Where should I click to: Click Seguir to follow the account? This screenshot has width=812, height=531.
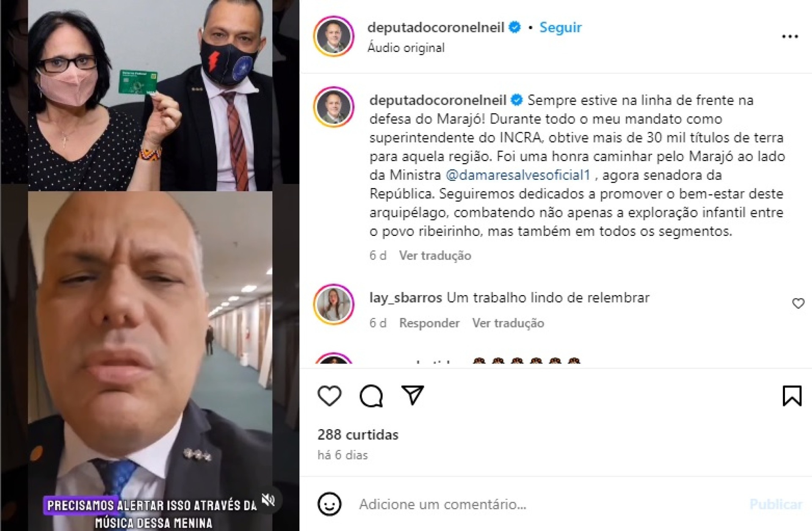[x=560, y=27]
